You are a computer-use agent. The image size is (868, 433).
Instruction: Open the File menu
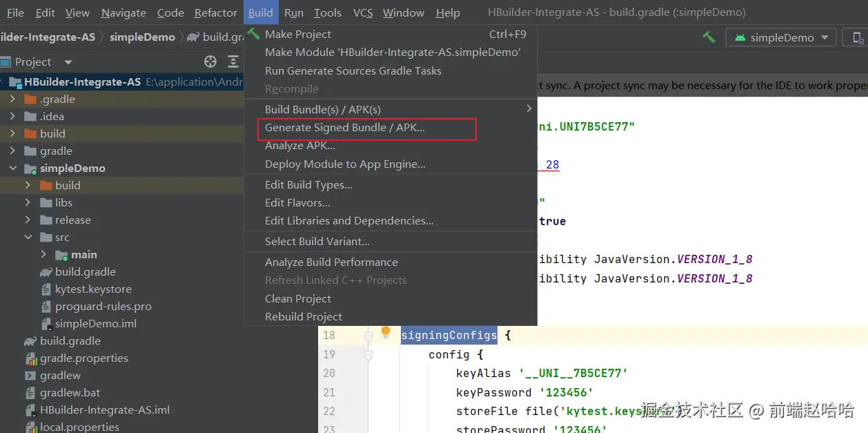[15, 12]
